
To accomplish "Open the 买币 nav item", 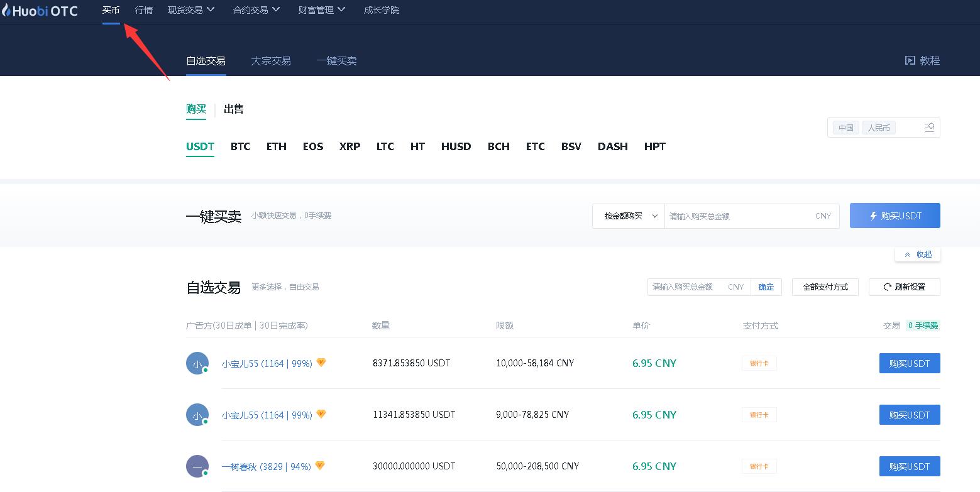I will [x=111, y=10].
